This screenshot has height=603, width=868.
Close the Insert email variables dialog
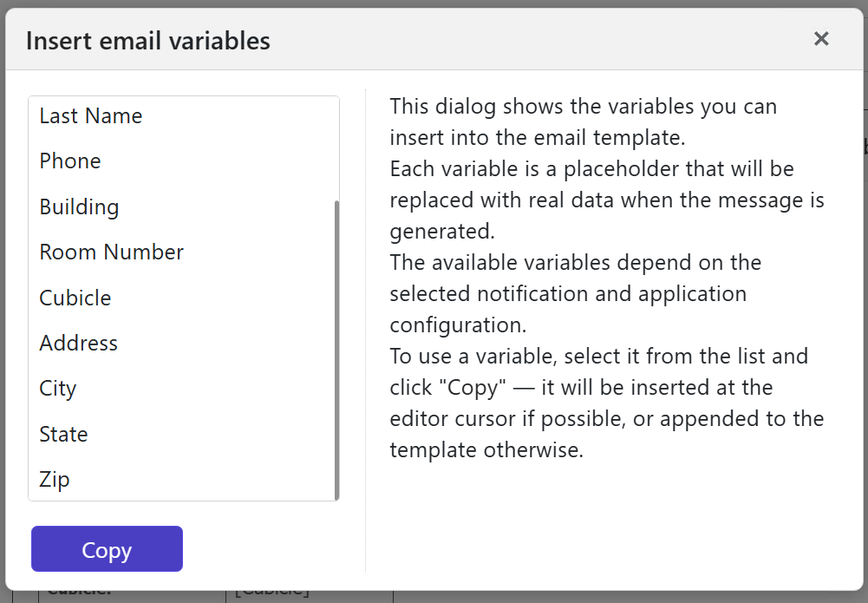(821, 39)
